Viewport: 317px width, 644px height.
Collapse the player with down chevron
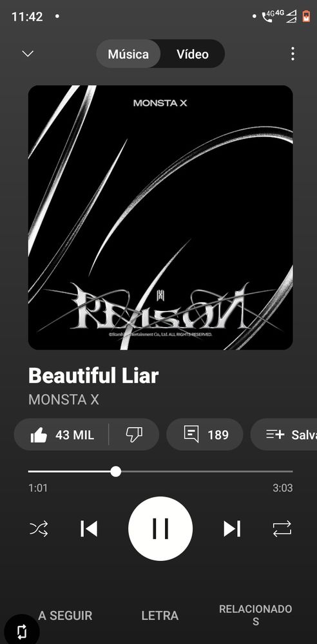28,54
